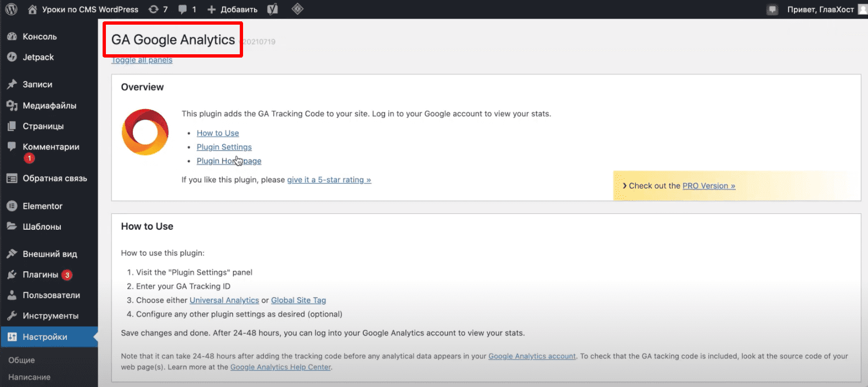The height and width of the screenshot is (387, 868).
Task: Select Настройки in the sidebar menu
Action: [x=44, y=337]
